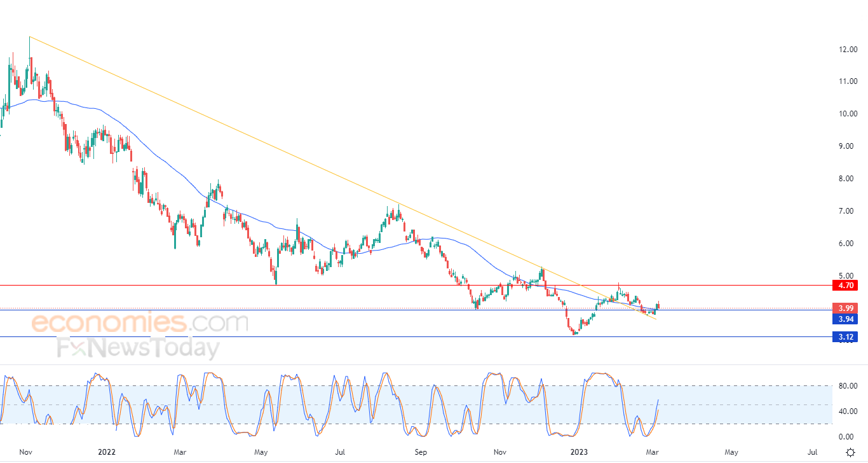The image size is (868, 463).
Task: Click the 40.00 stochastic axis value
Action: (847, 411)
